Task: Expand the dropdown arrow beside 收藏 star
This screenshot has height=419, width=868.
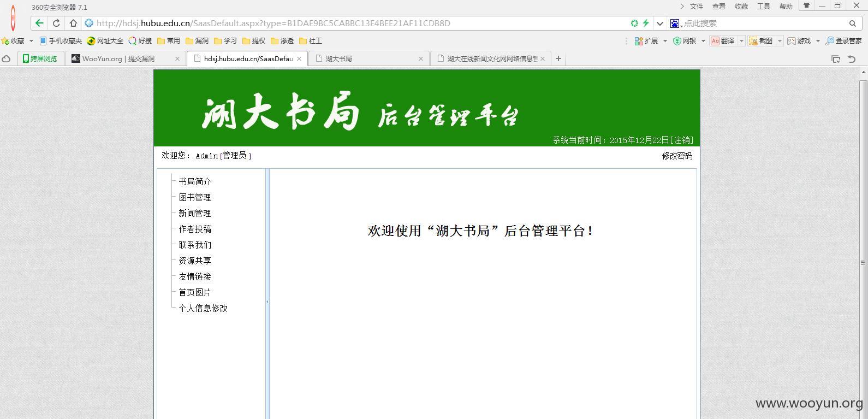Action: [31, 41]
